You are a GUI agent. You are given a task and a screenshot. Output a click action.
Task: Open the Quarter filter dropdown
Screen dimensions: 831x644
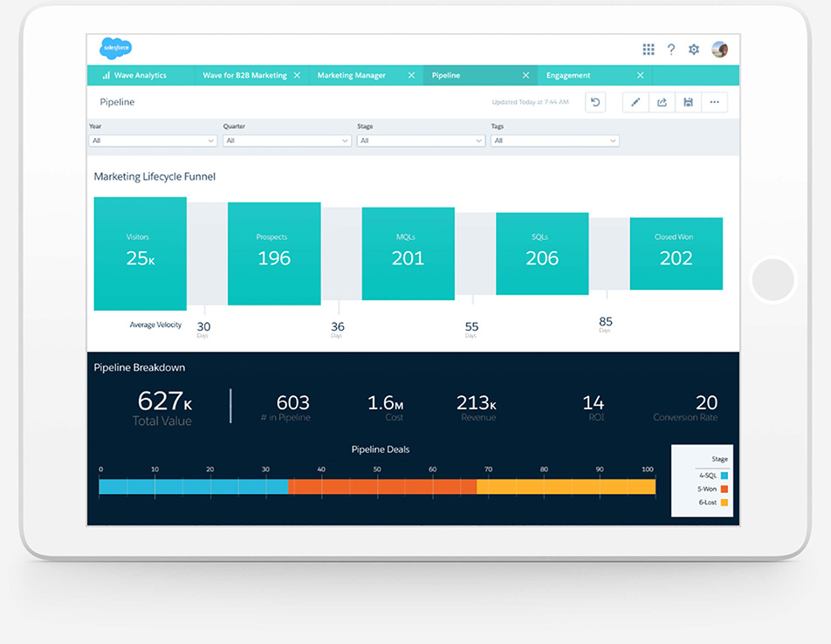click(x=287, y=140)
